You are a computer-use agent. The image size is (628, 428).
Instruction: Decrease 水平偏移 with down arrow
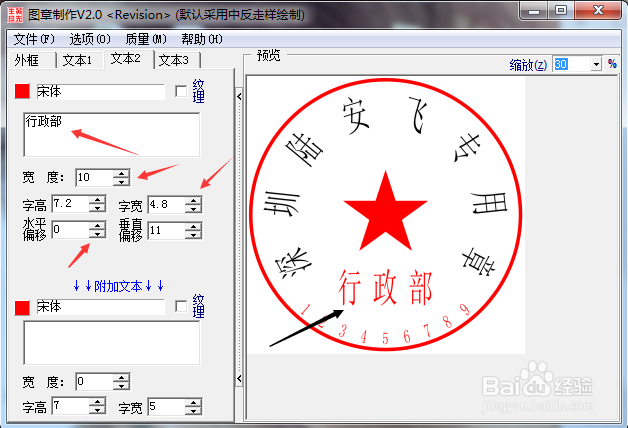97,234
